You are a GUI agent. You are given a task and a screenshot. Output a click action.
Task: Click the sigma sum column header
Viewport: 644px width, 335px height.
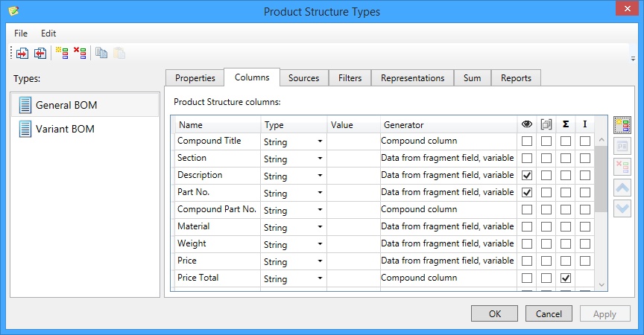[x=566, y=124]
